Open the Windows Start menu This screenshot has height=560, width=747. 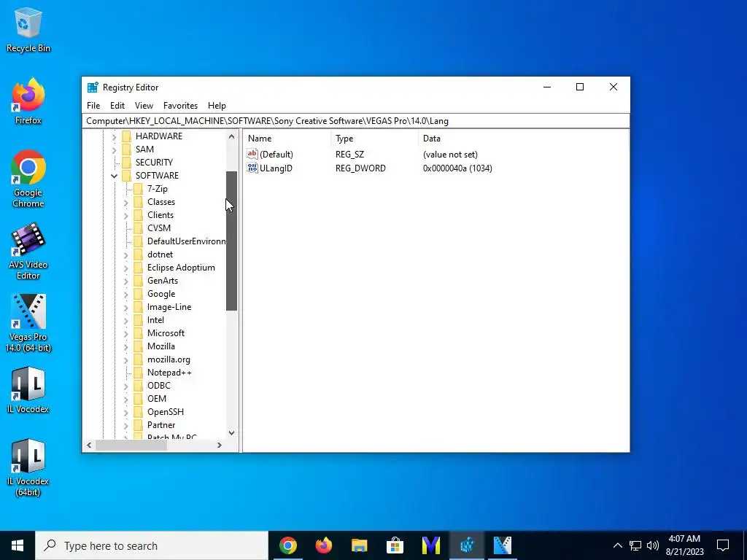(x=18, y=545)
